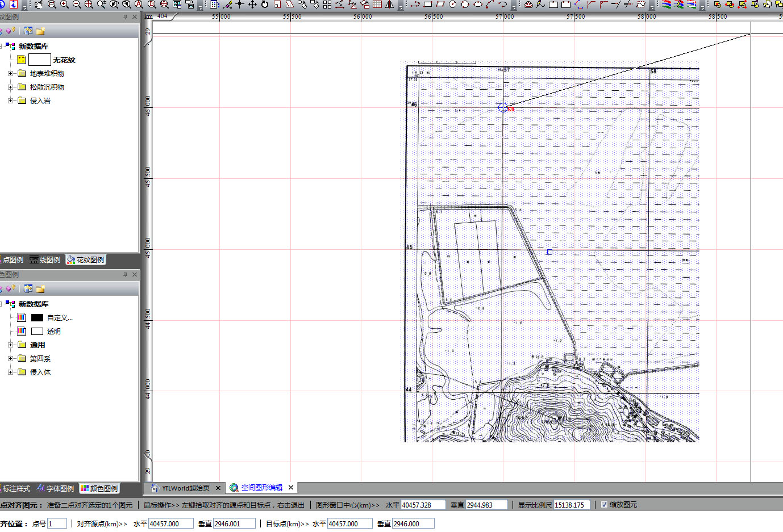Screen dimensions: 783x532
Task: Switch to the 标注样式 tab
Action: [15, 488]
